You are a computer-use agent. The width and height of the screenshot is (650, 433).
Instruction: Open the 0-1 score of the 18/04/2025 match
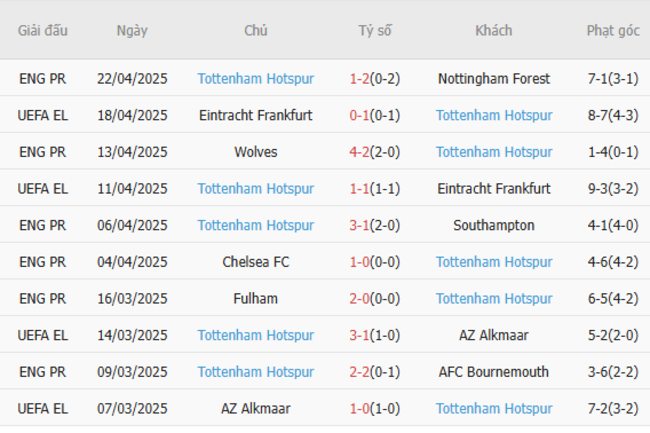pos(360,115)
